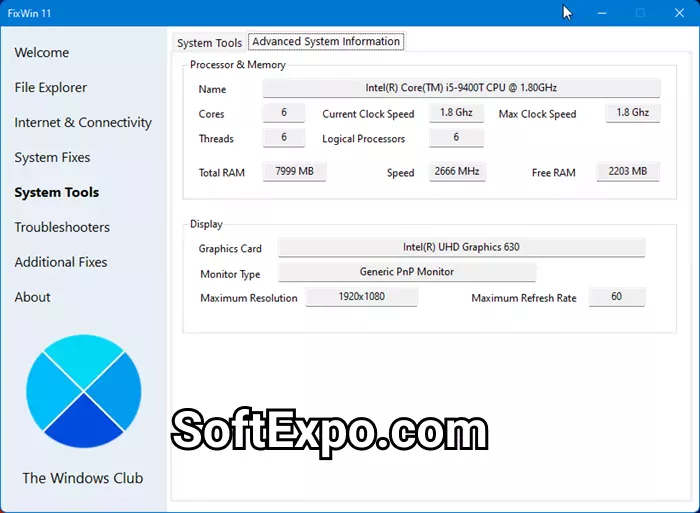Click RAM Speed value 2666 MHz

[x=457, y=171]
